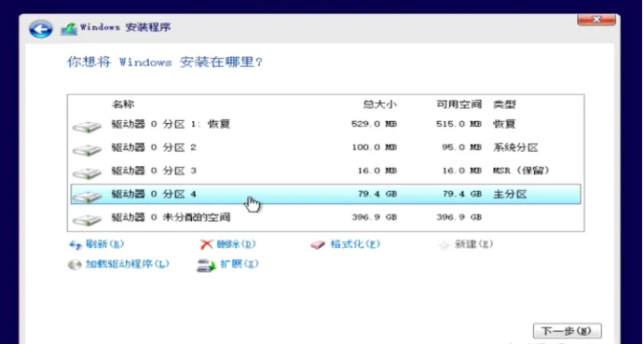The width and height of the screenshot is (644, 344).
Task: Click the 格式化(F) format link
Action: coord(355,244)
